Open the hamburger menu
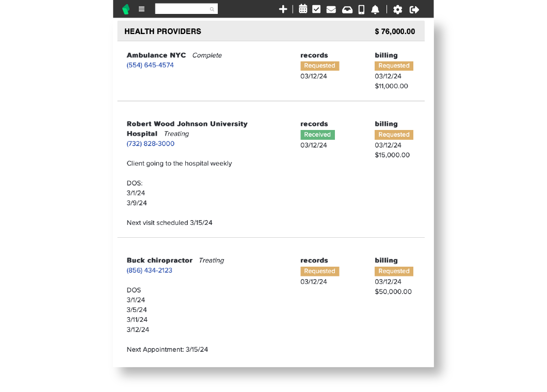This screenshot has width=547, height=392. coord(142,9)
